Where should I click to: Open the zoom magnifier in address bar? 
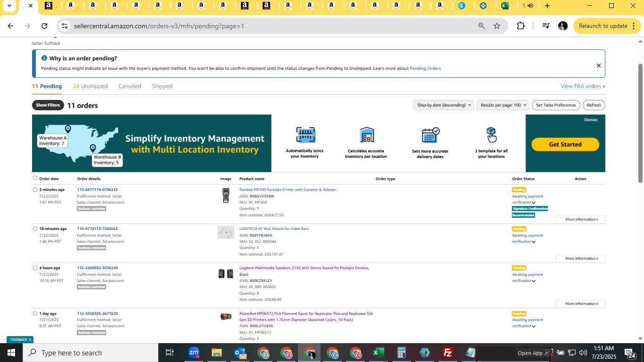[x=481, y=26]
